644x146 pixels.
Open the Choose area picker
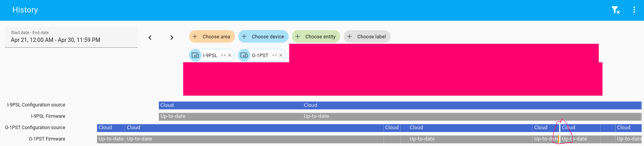[x=212, y=36]
